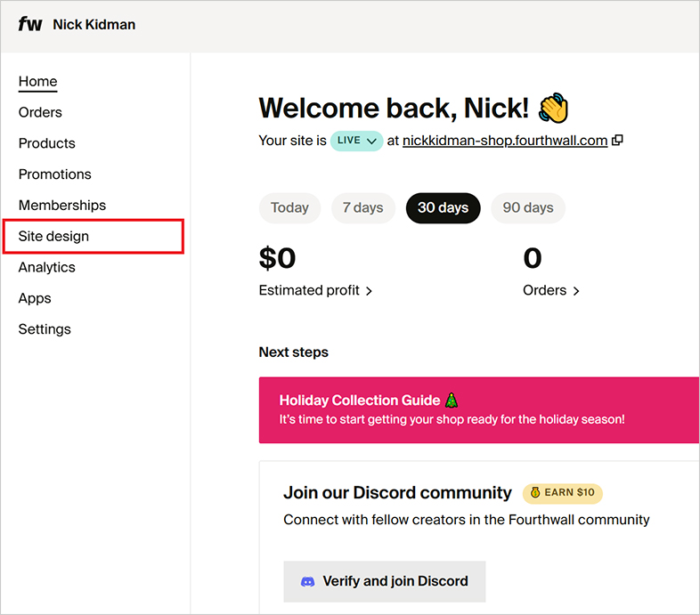The width and height of the screenshot is (700, 615).
Task: Click the money bag icon in the EARN $10 badge
Action: (x=535, y=493)
